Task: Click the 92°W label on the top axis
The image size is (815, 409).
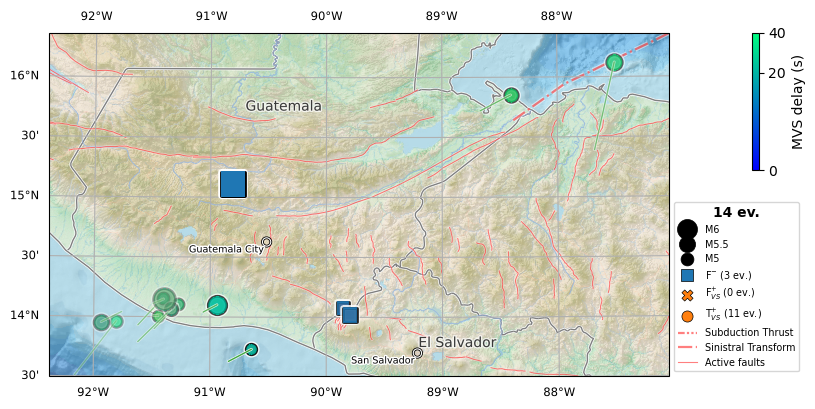Action: pos(96,16)
